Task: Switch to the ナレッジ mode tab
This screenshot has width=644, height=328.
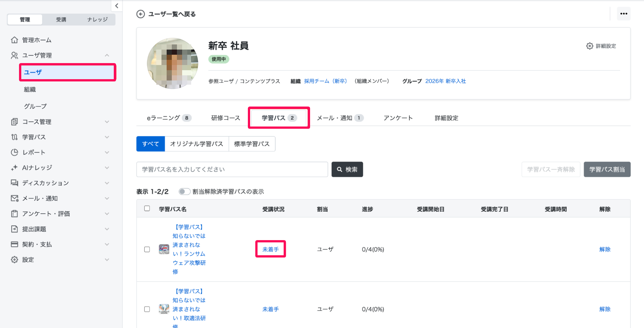Action: (x=97, y=20)
